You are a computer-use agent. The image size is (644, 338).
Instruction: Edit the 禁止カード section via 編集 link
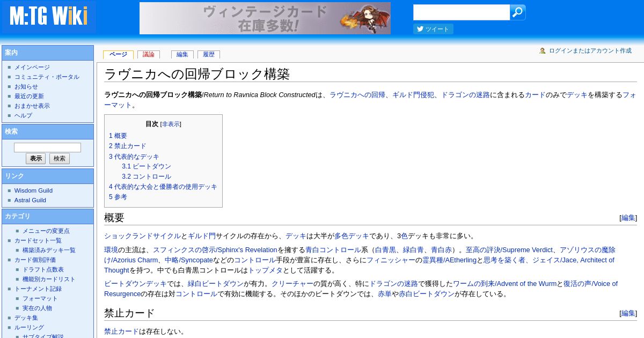[x=628, y=313]
